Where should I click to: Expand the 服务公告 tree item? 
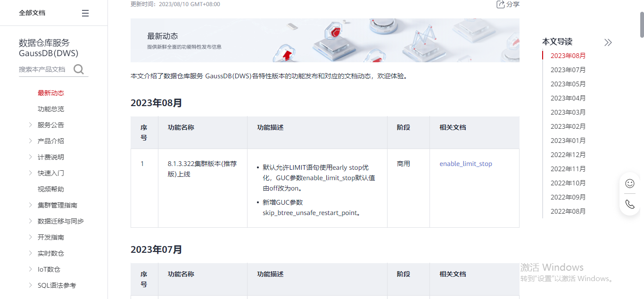pos(31,125)
